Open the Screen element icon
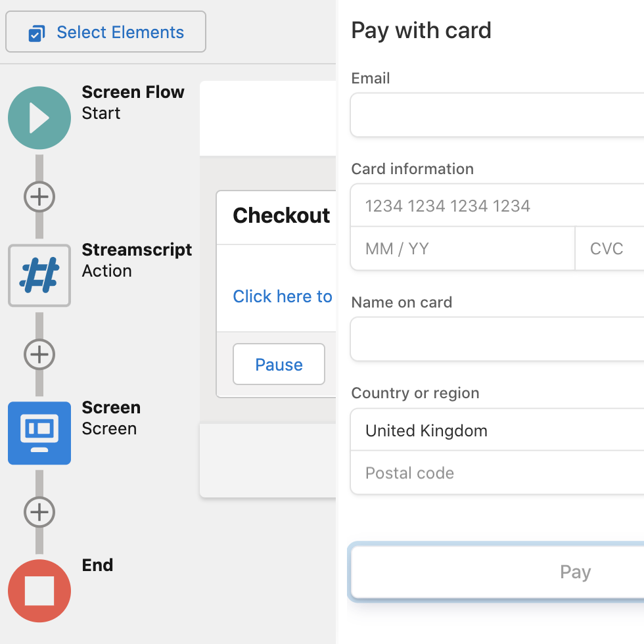 (39, 433)
